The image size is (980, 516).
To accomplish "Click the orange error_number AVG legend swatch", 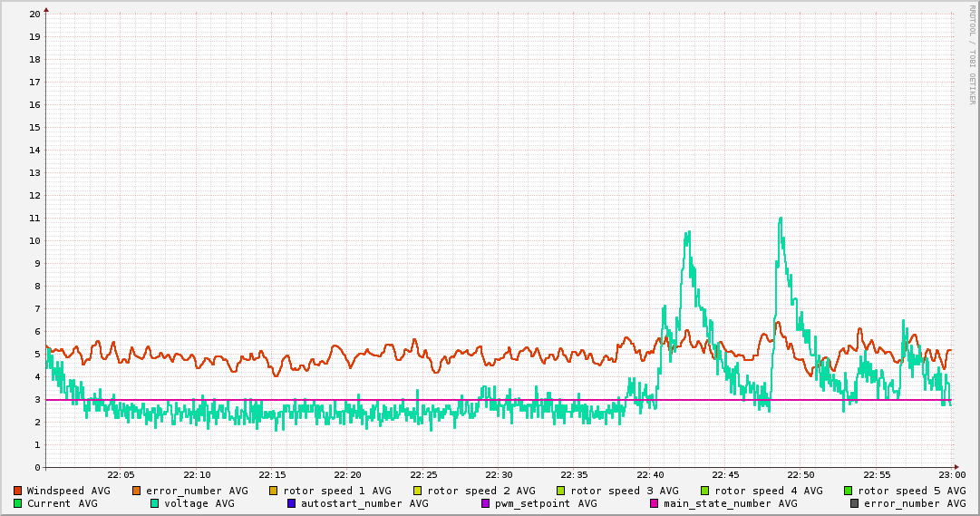I will coord(137,491).
